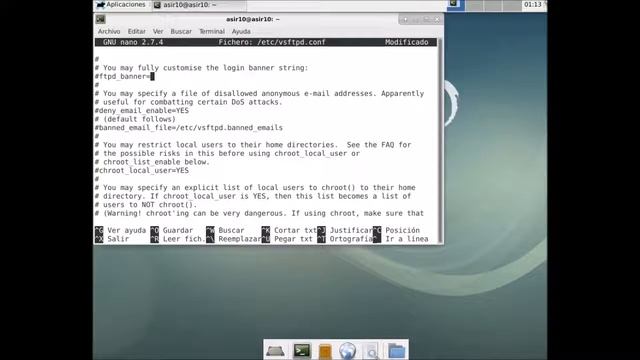Click the nano 'Justificar' shortcut label
This screenshot has width=640, height=360.
coord(351,230)
